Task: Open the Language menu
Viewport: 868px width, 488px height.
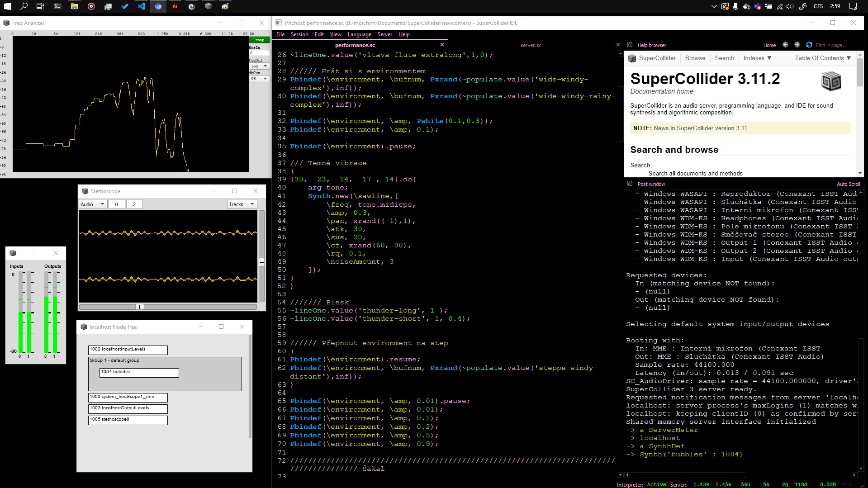Action: [x=359, y=34]
